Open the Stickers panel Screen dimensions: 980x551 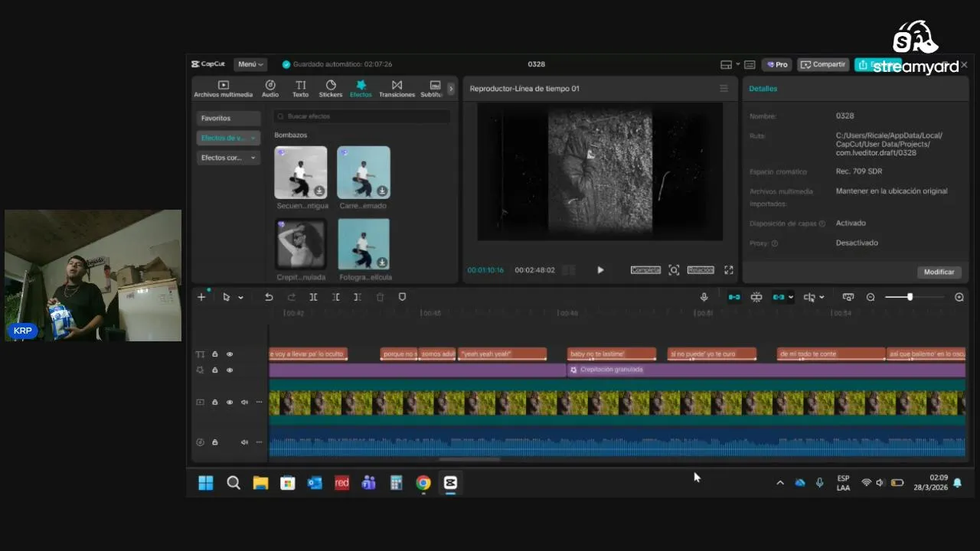tap(331, 89)
